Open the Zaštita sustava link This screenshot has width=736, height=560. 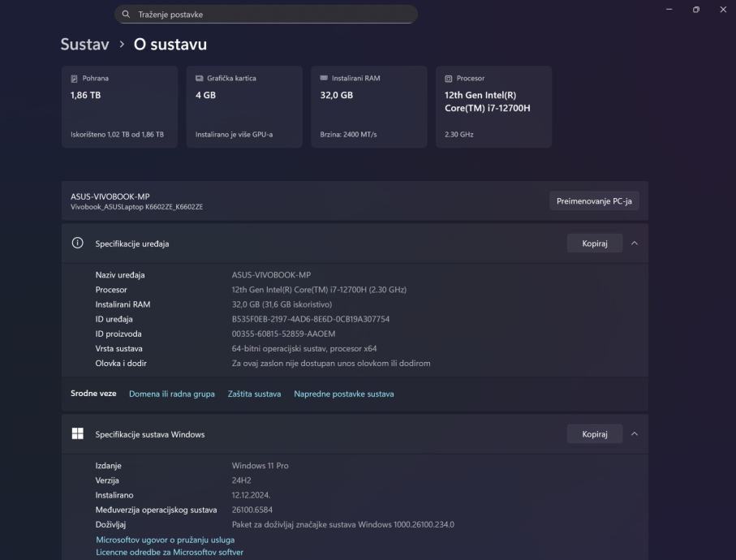(x=254, y=394)
